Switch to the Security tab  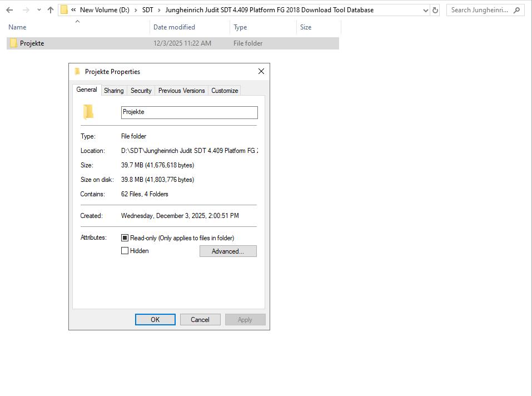141,90
